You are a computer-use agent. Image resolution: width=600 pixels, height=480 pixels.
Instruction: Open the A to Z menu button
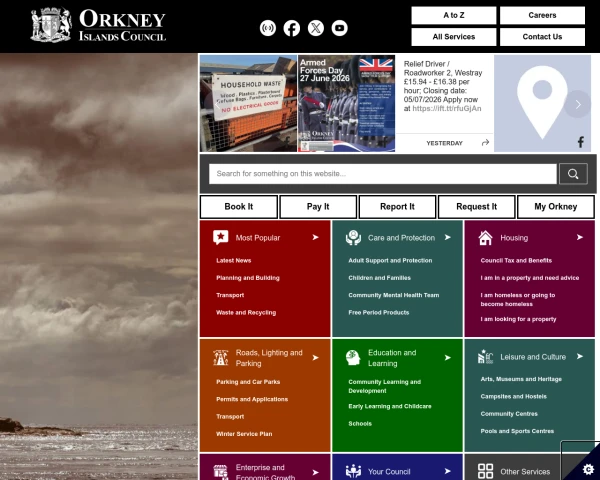[454, 15]
